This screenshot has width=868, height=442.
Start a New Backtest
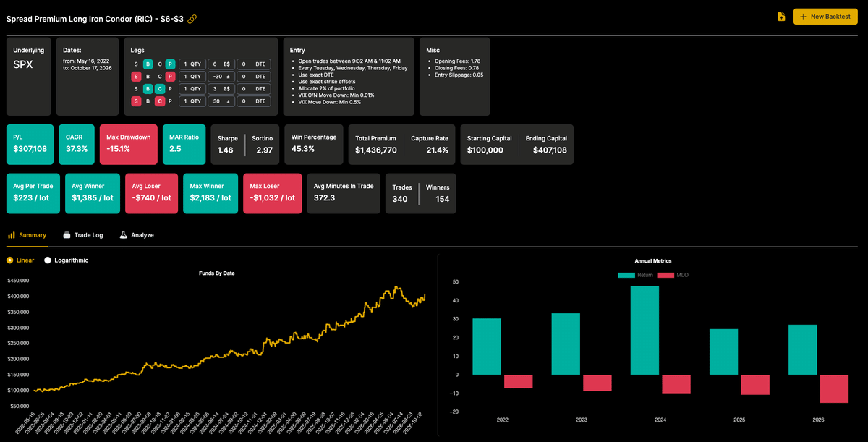825,17
